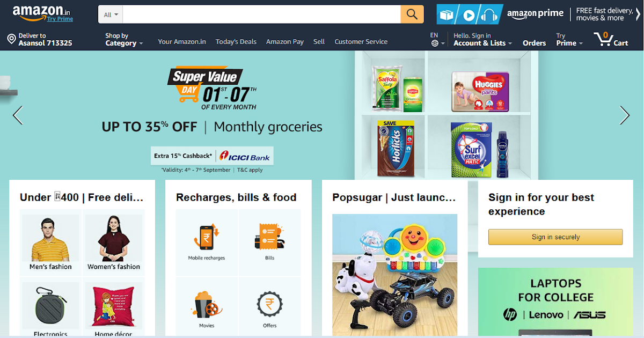Open the Bills icon tile

point(269,237)
